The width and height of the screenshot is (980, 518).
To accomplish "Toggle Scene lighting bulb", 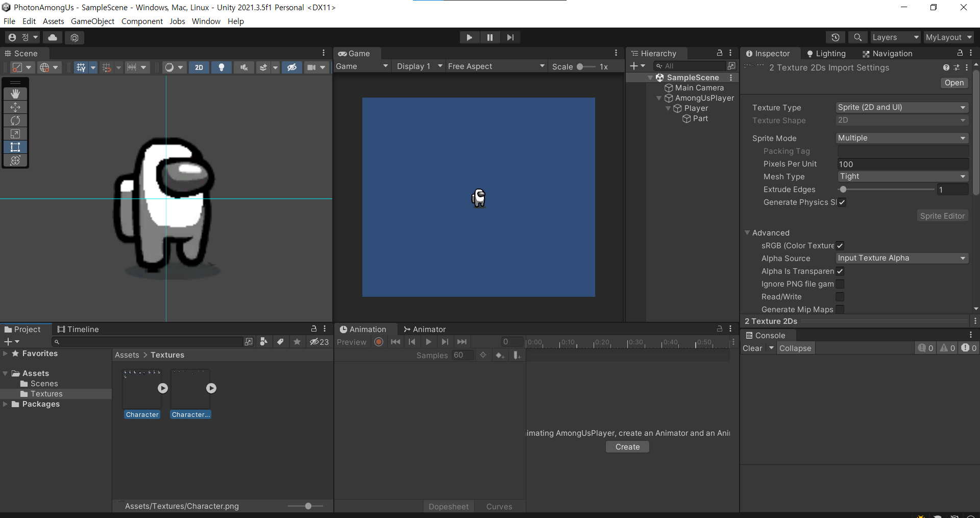I will (x=222, y=67).
